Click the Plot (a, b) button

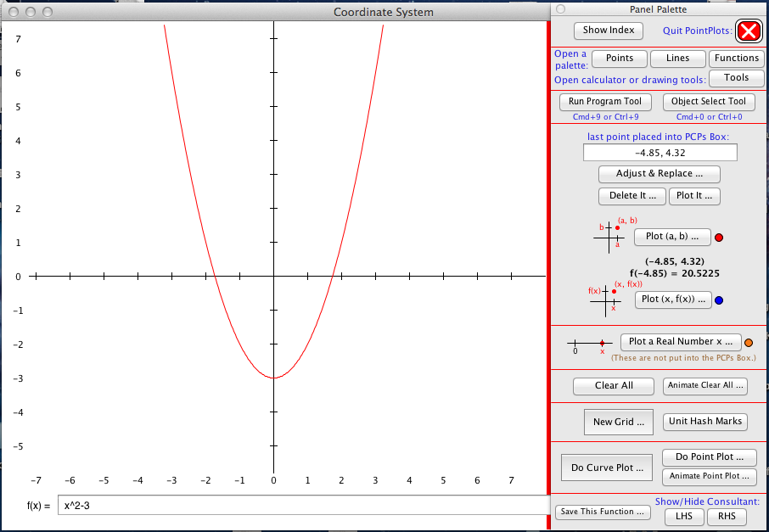click(672, 237)
